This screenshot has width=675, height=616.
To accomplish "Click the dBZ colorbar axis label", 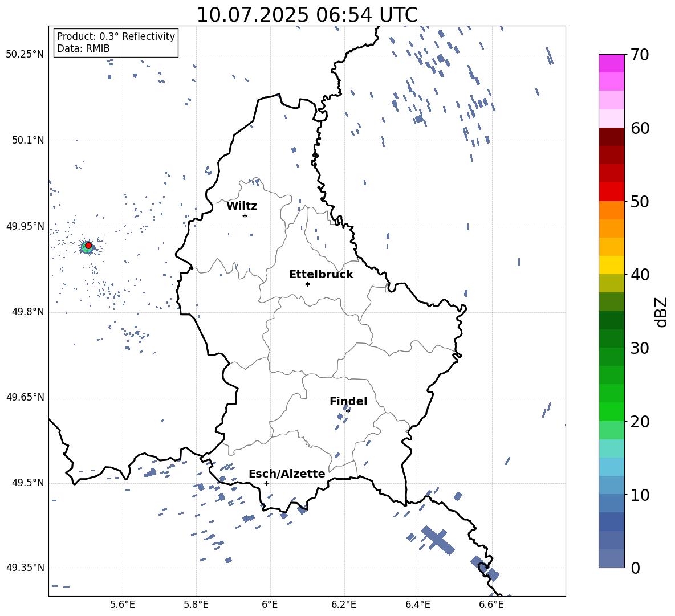I will [661, 312].
